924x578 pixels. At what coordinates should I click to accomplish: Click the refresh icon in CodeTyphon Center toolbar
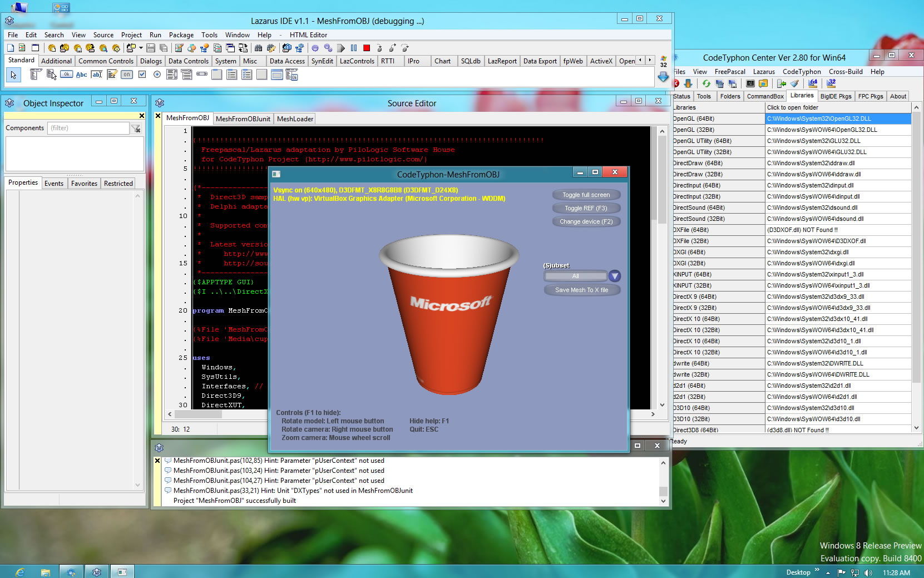click(x=706, y=83)
